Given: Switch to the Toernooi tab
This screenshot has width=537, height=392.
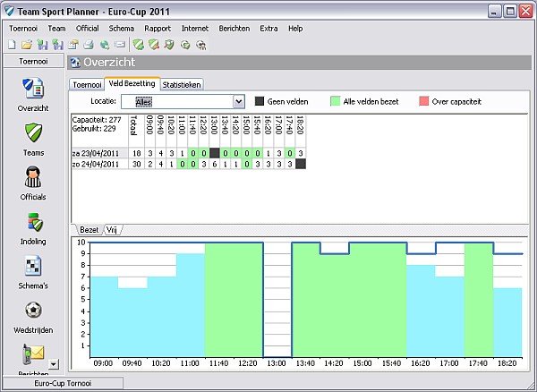Looking at the screenshot, I should [x=87, y=84].
